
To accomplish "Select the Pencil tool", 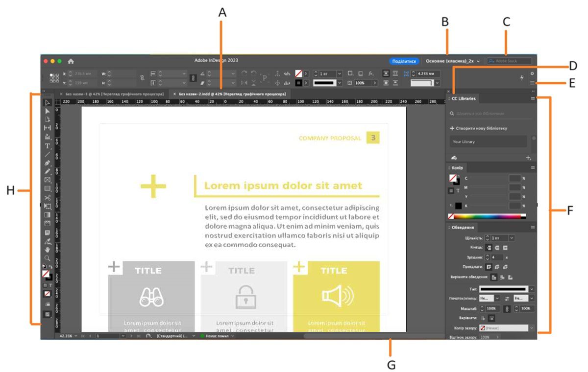I will pos(48,172).
